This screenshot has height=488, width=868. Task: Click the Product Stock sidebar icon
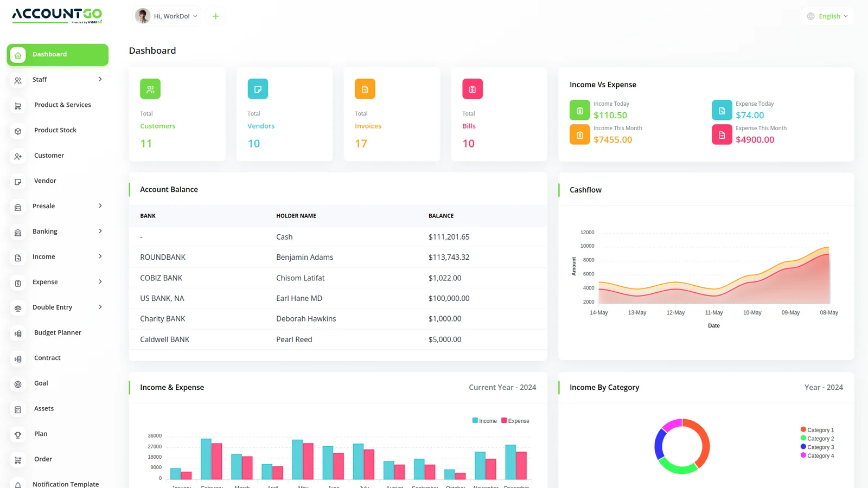click(x=18, y=131)
